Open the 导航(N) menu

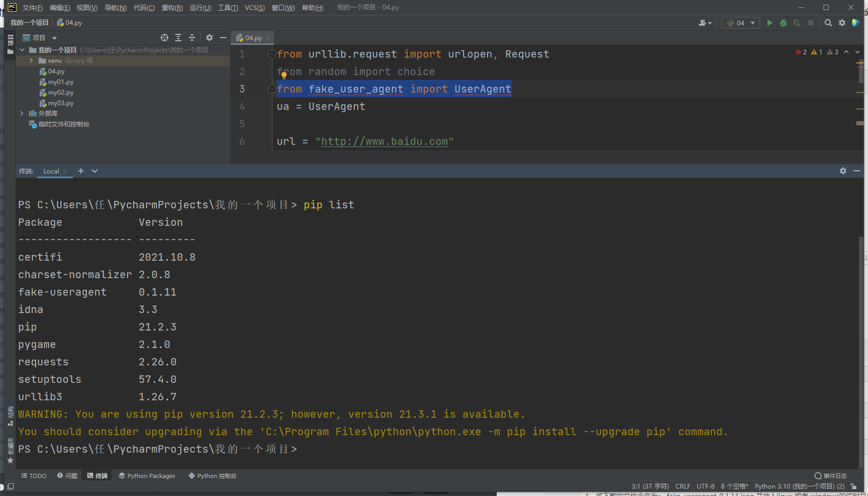point(115,7)
